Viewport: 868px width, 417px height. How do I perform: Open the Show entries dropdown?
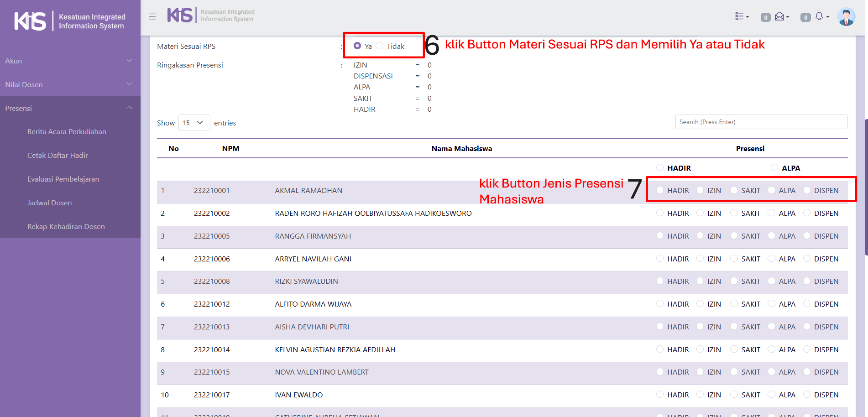194,123
